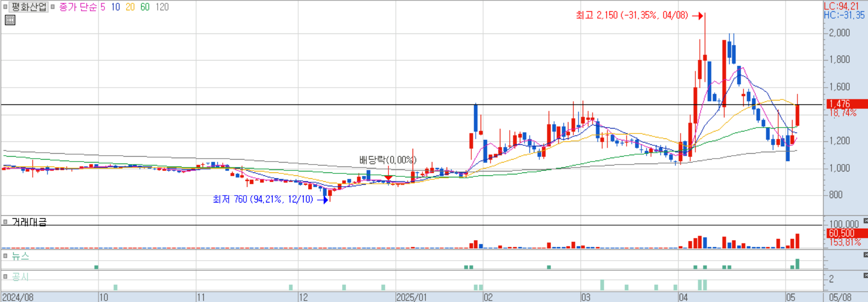Image resolution: width=868 pixels, height=302 pixels.
Task: Click the 05/08 current date label
Action: click(840, 297)
